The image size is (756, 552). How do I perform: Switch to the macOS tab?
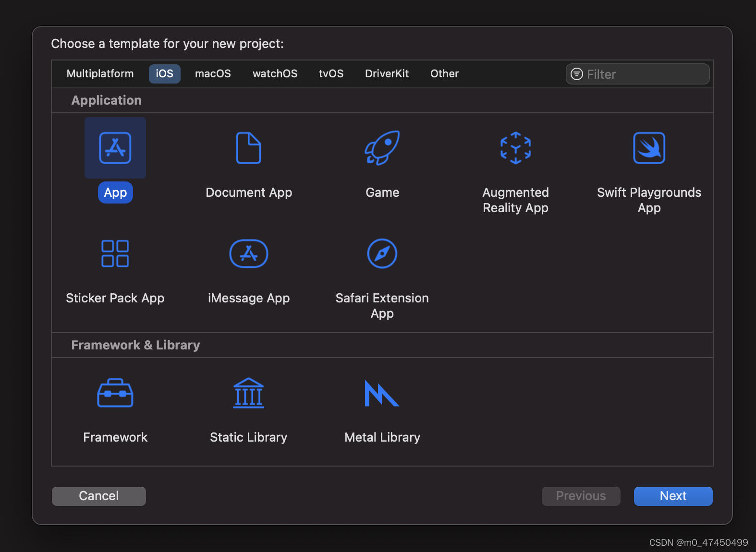[213, 74]
